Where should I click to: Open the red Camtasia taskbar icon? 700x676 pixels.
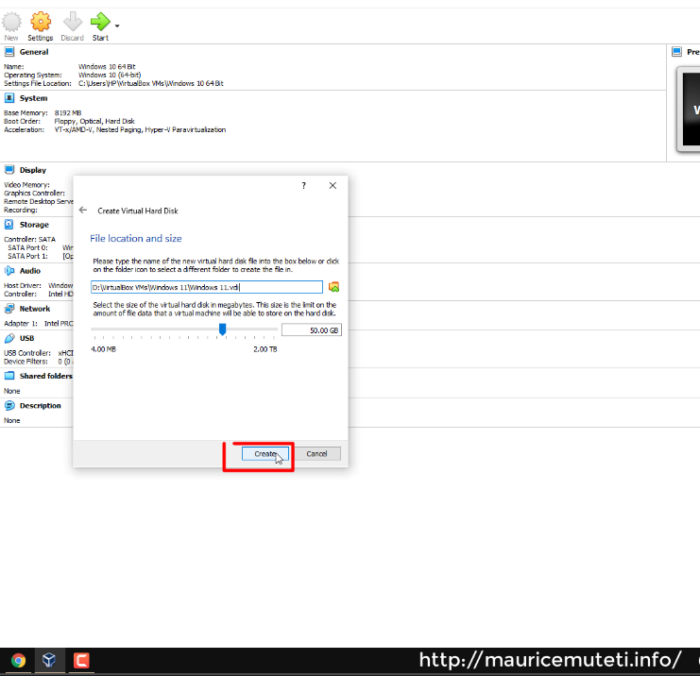[81, 660]
